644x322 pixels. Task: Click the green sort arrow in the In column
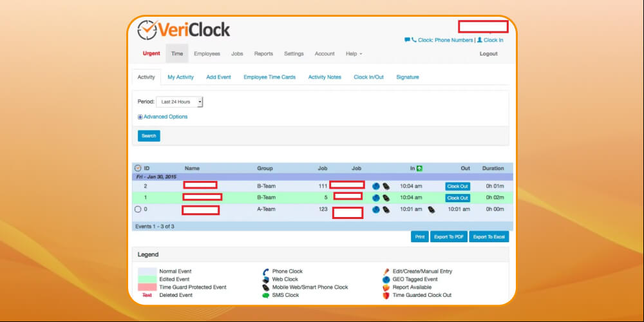[x=419, y=168]
